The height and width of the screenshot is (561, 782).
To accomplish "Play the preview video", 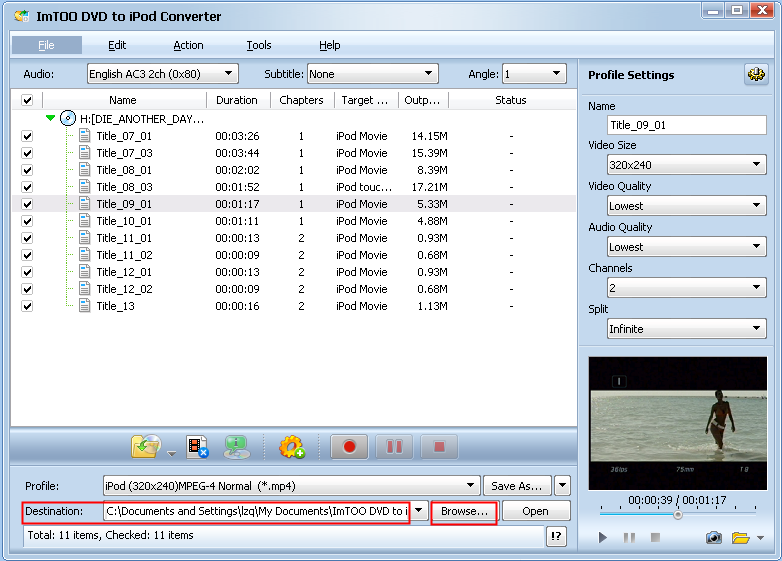I will [603, 537].
